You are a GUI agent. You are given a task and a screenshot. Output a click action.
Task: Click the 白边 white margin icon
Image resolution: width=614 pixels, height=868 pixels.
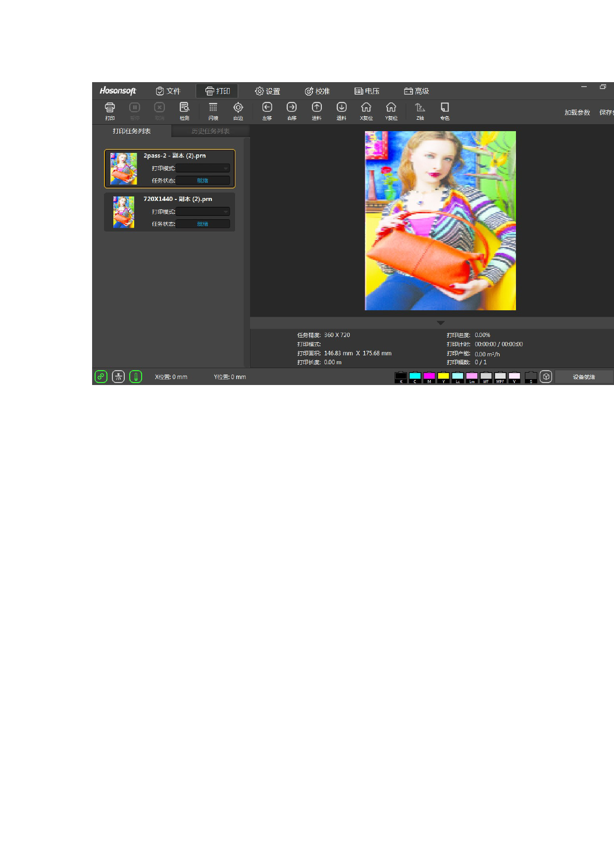238,111
